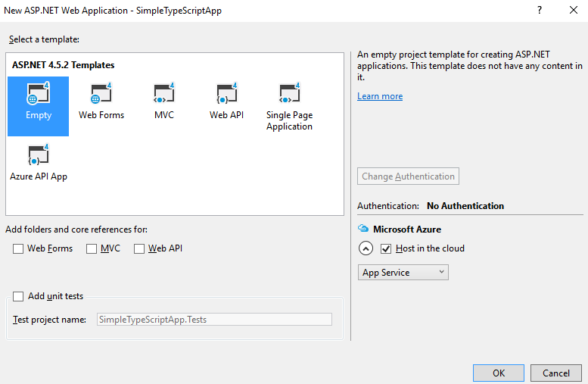
Task: Click the Test project name field
Action: click(x=214, y=320)
